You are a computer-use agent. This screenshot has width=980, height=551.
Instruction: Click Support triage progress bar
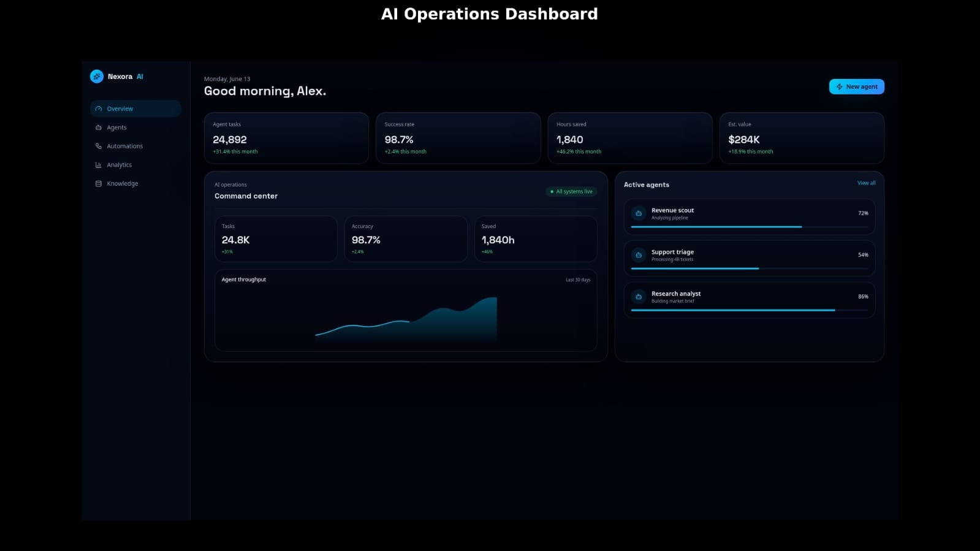click(750, 268)
